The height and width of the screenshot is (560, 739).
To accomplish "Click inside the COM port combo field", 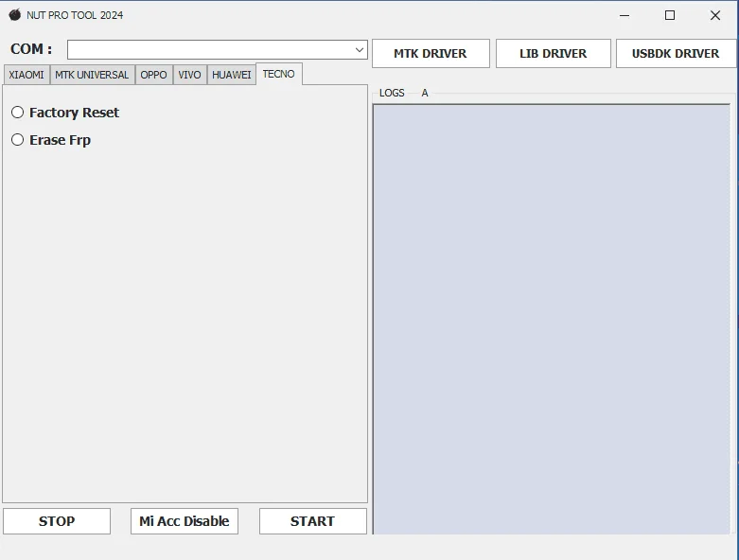I will pyautogui.click(x=217, y=50).
